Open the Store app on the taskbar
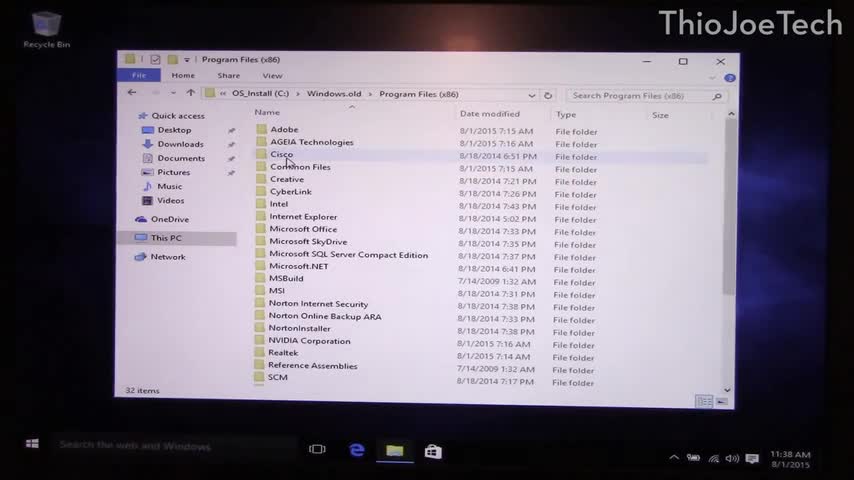Viewport: 854px width, 480px height. [x=433, y=451]
